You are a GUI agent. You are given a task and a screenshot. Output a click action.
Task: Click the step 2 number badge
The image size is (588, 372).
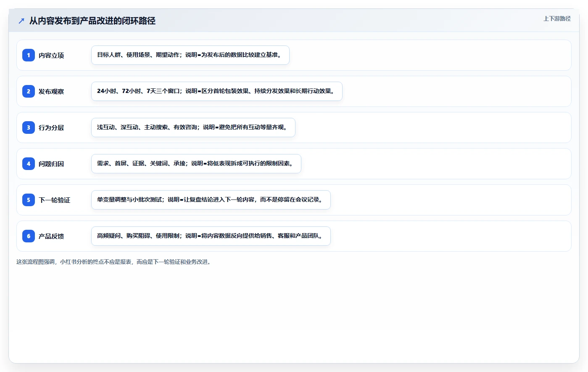click(29, 91)
